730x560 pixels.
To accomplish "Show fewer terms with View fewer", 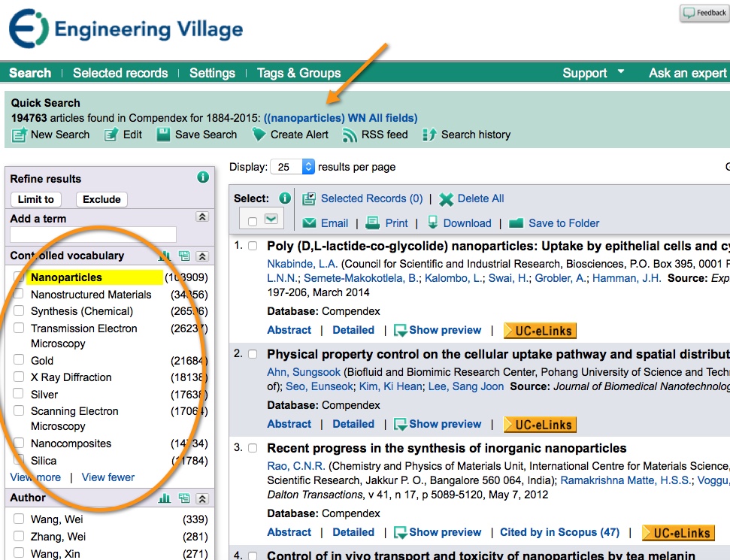I will [x=108, y=477].
